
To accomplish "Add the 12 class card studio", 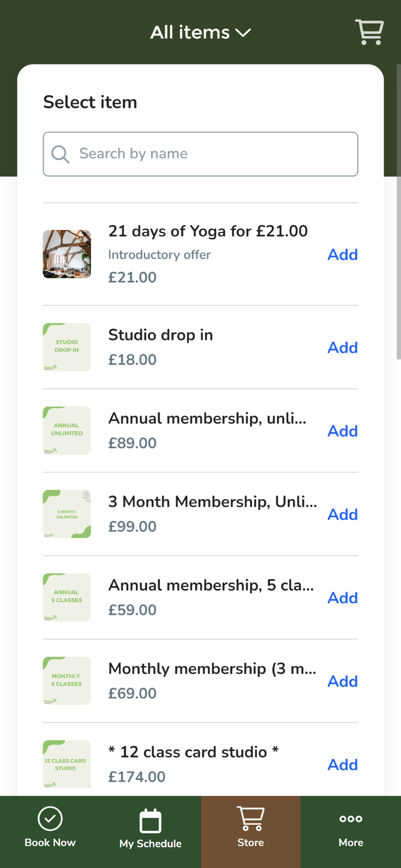I will tap(342, 765).
